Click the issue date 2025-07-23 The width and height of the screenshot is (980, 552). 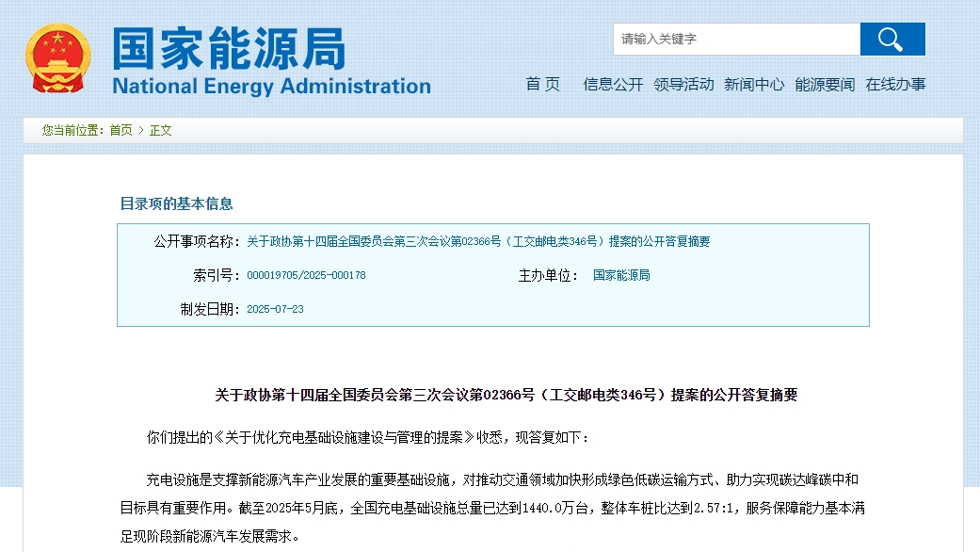click(x=275, y=309)
